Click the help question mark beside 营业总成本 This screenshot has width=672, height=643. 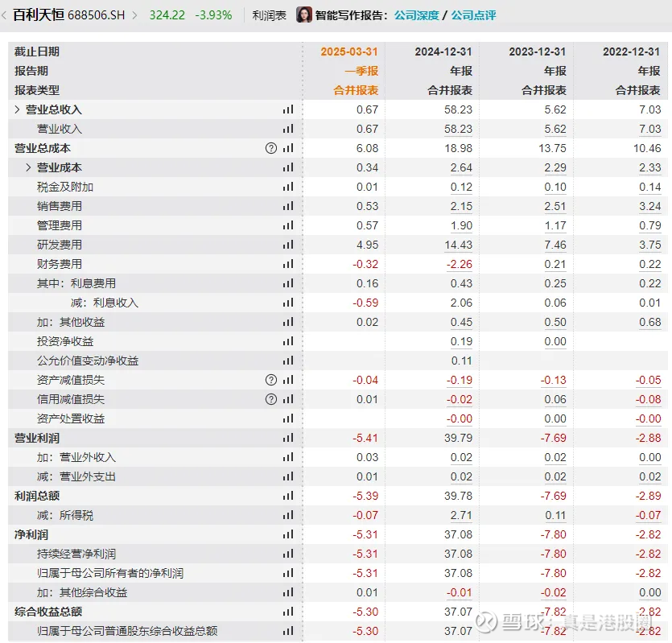pos(271,148)
